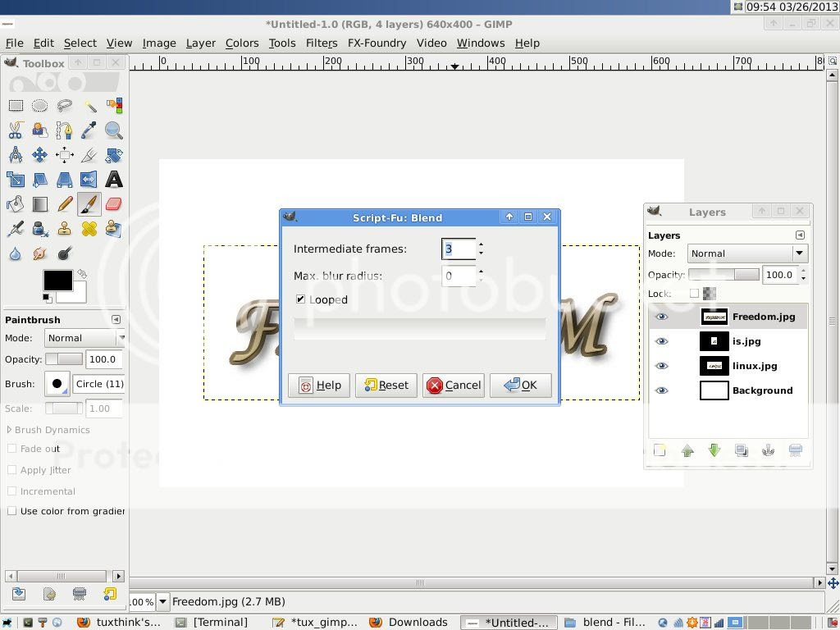The height and width of the screenshot is (630, 840).
Task: Select the Foreground Select tool
Action: click(x=39, y=130)
